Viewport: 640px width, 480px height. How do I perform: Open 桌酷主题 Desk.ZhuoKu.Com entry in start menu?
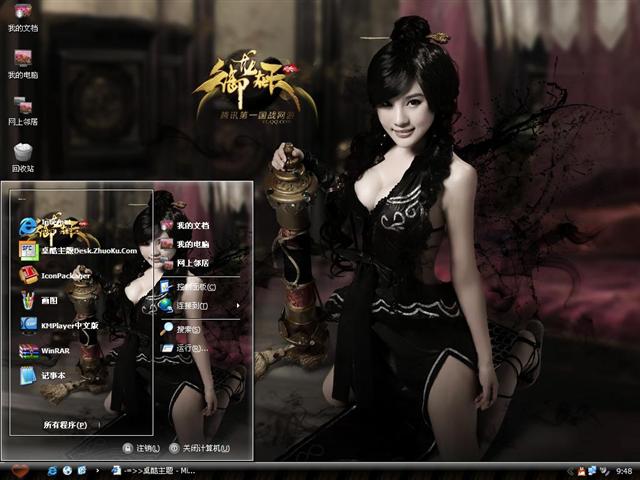pyautogui.click(x=78, y=251)
